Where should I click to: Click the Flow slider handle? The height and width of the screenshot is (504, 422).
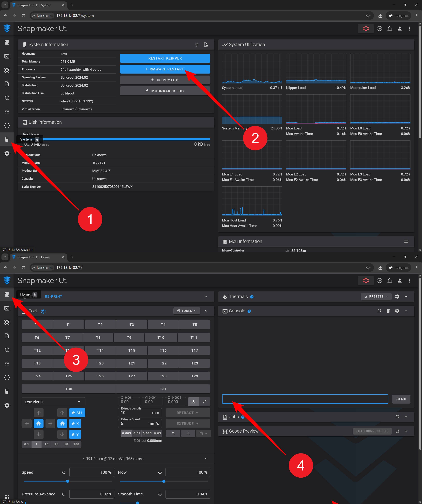click(164, 481)
